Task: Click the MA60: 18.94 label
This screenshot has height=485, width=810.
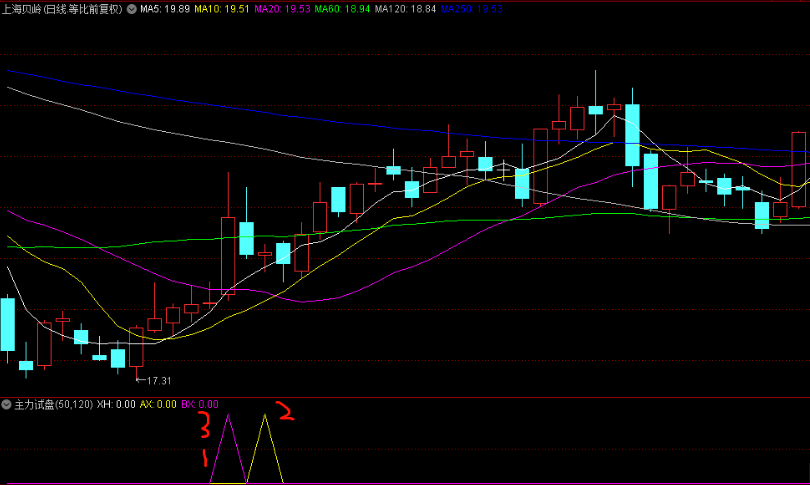Action: [x=342, y=9]
